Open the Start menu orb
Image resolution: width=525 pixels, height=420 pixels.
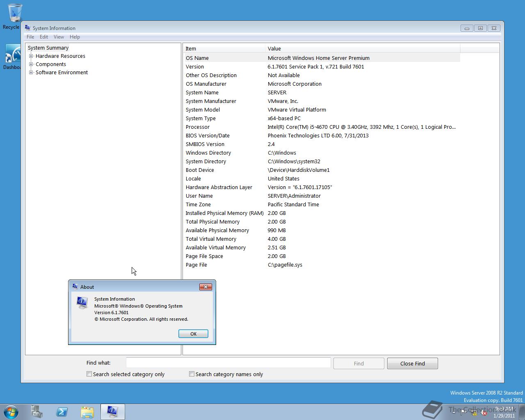point(11,412)
